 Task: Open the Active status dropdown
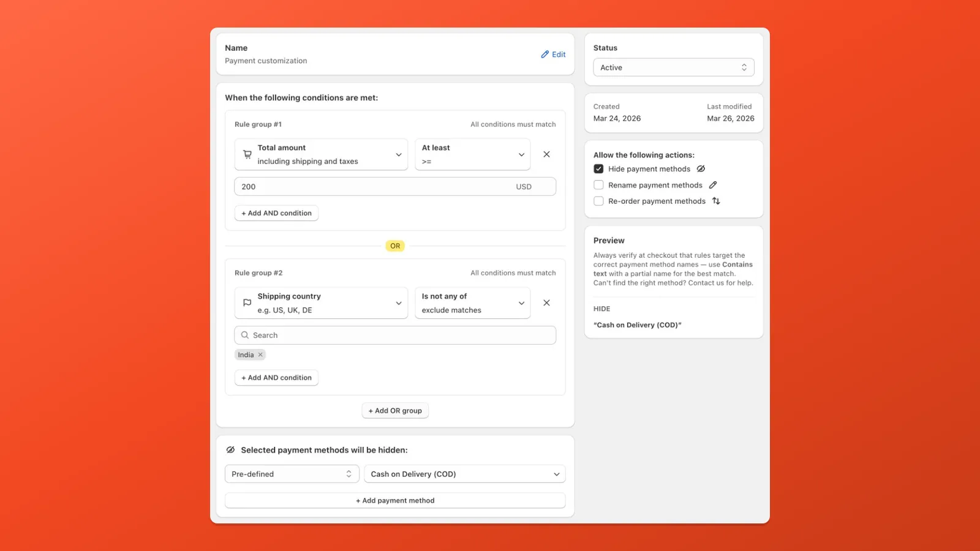coord(673,67)
